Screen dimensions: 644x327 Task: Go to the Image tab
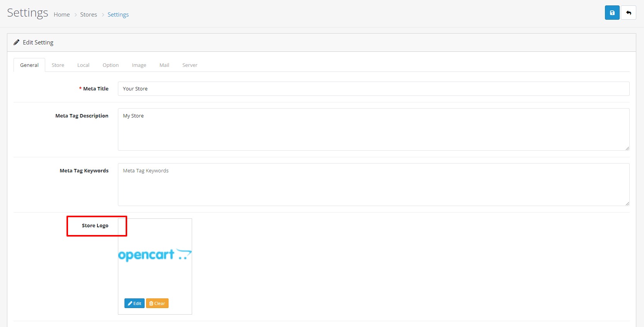[139, 65]
